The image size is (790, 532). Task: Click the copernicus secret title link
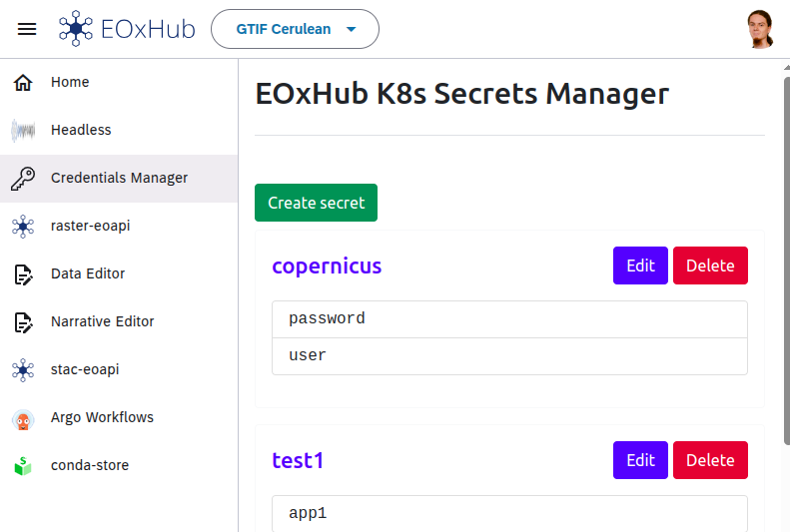pyautogui.click(x=327, y=266)
